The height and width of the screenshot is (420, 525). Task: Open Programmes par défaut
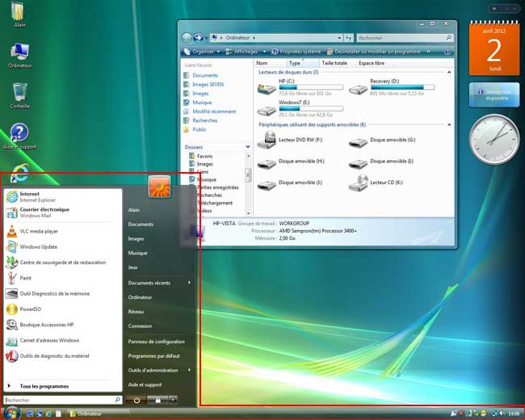154,356
